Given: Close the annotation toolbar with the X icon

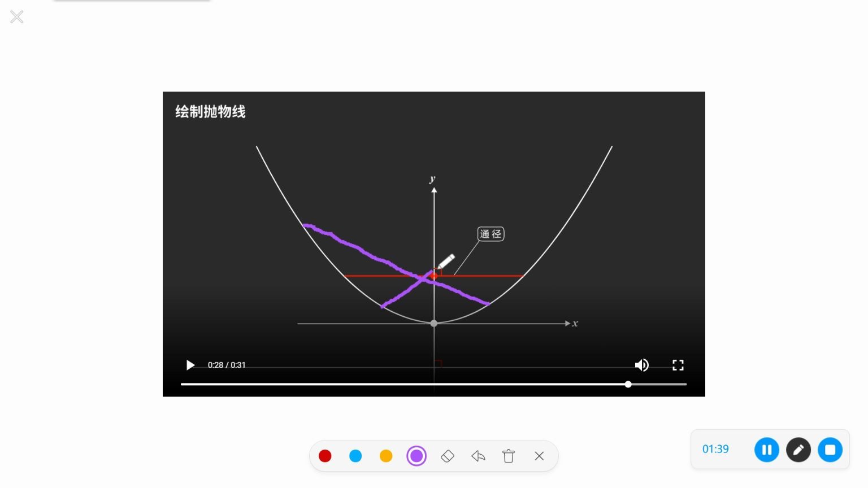Looking at the screenshot, I should (x=539, y=456).
